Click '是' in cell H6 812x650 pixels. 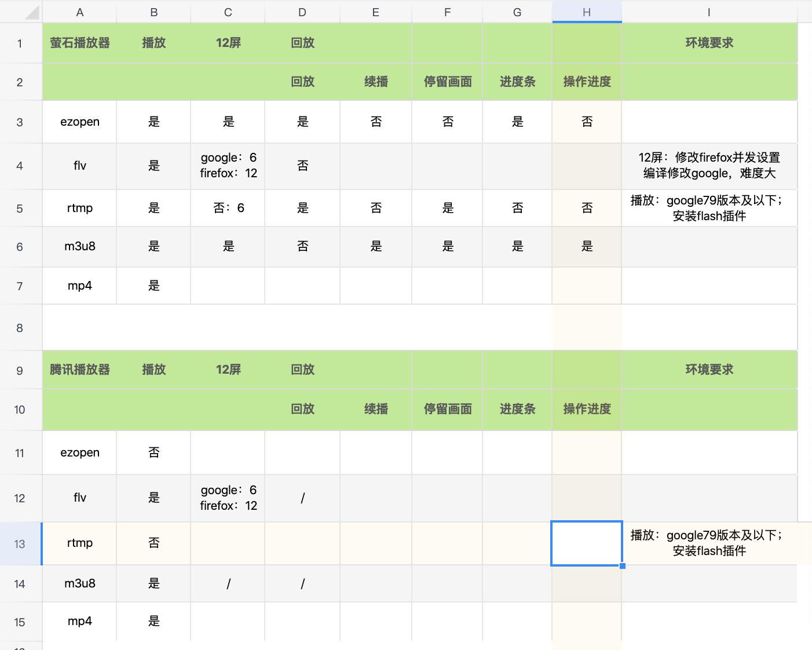click(587, 246)
